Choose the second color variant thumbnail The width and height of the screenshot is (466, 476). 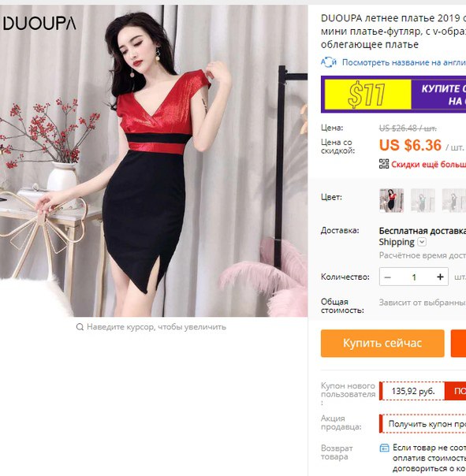423,200
